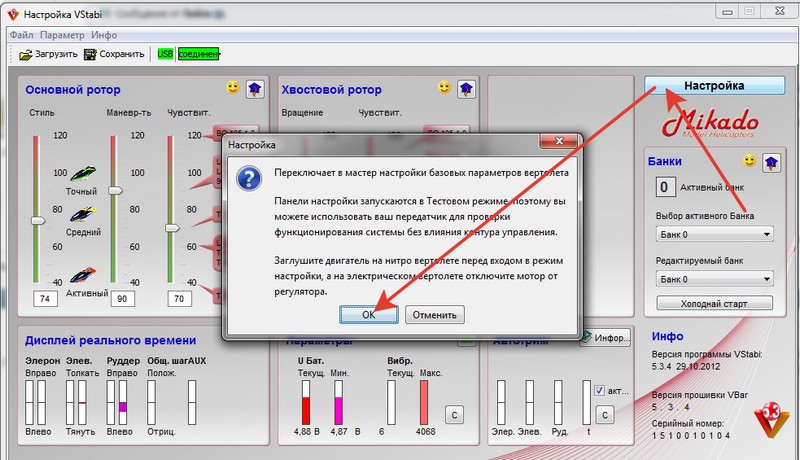Open the graduation cap help in Основной ротор
This screenshot has width=800, height=460.
pos(254,88)
